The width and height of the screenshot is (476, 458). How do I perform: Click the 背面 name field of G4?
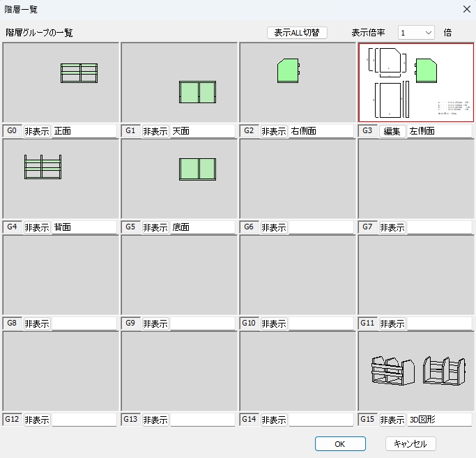tap(84, 227)
